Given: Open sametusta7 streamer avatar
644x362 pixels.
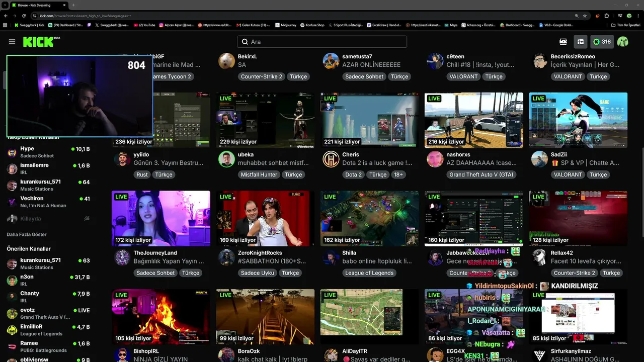Looking at the screenshot, I should point(331,61).
